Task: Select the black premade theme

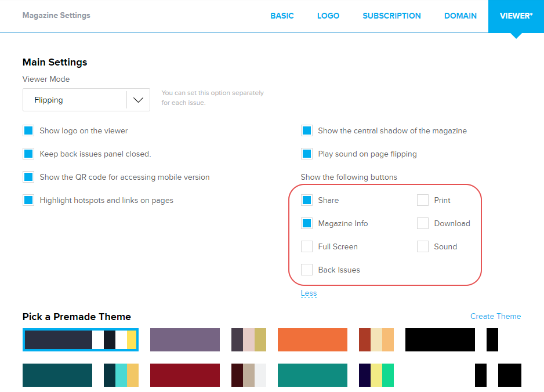Action: (440, 340)
